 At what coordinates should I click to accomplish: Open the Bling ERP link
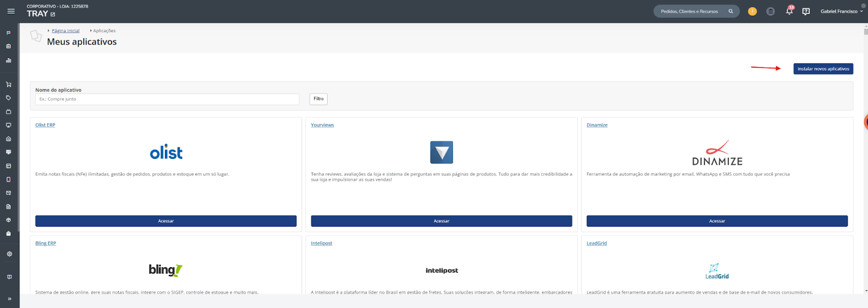point(46,243)
